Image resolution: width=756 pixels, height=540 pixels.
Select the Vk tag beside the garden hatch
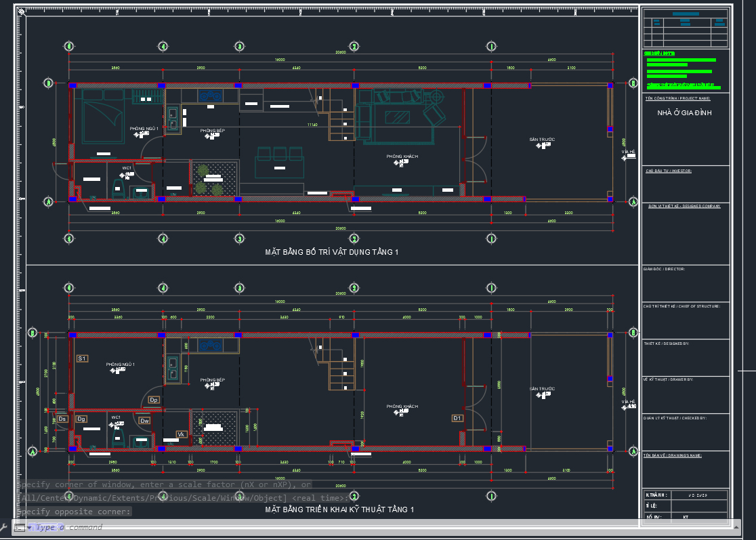[x=181, y=434]
